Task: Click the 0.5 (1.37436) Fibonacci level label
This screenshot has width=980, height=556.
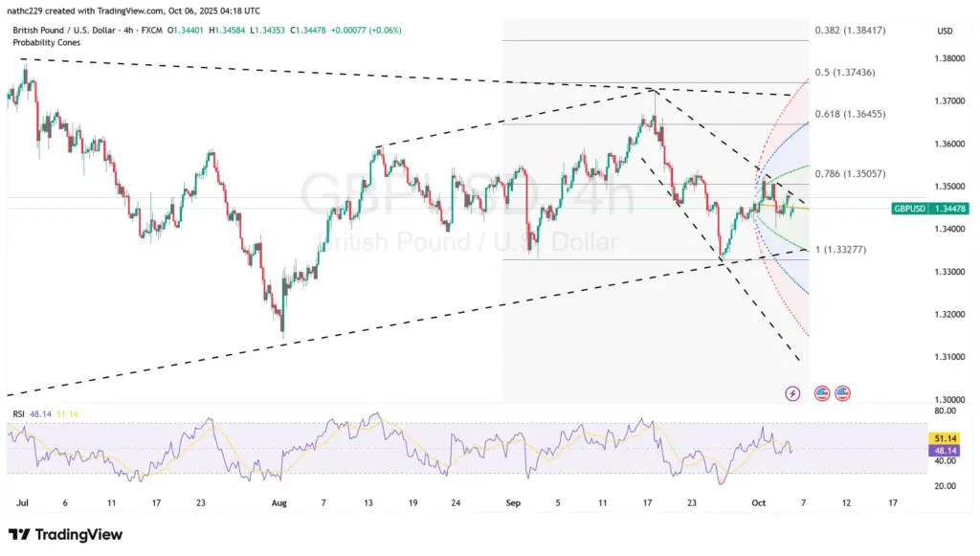Action: point(845,73)
